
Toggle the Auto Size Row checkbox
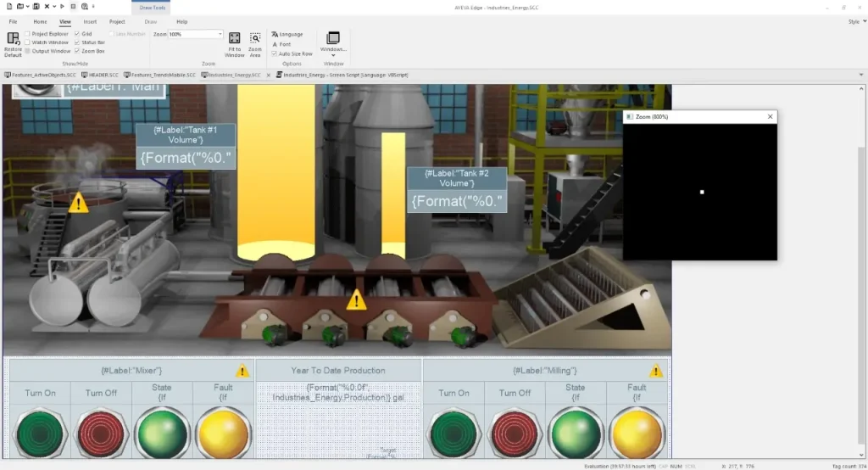pyautogui.click(x=274, y=53)
